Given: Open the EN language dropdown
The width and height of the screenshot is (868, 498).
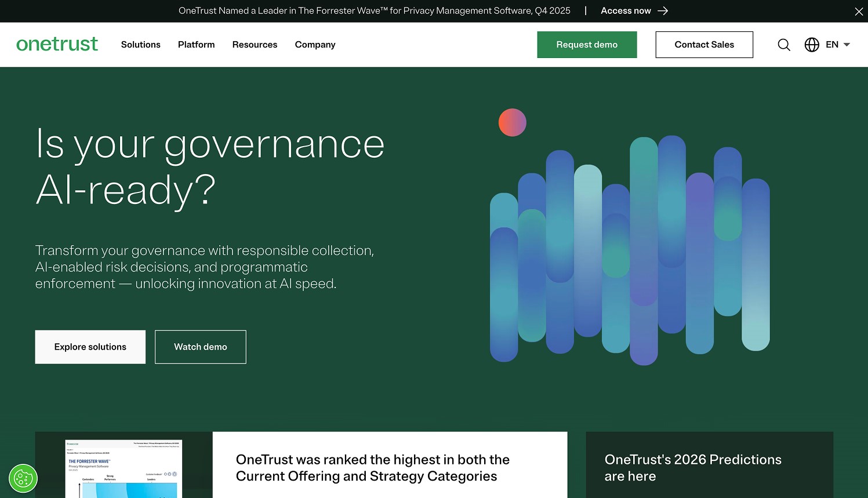Looking at the screenshot, I should pos(837,45).
